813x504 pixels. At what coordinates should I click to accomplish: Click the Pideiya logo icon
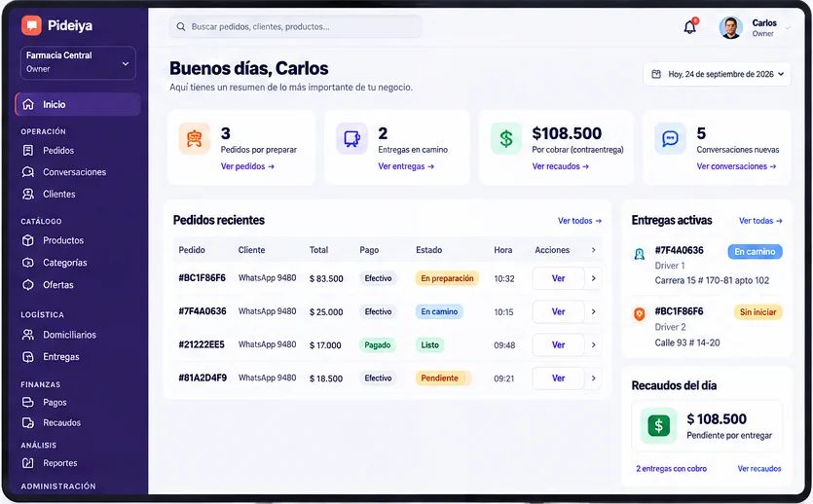point(31,25)
